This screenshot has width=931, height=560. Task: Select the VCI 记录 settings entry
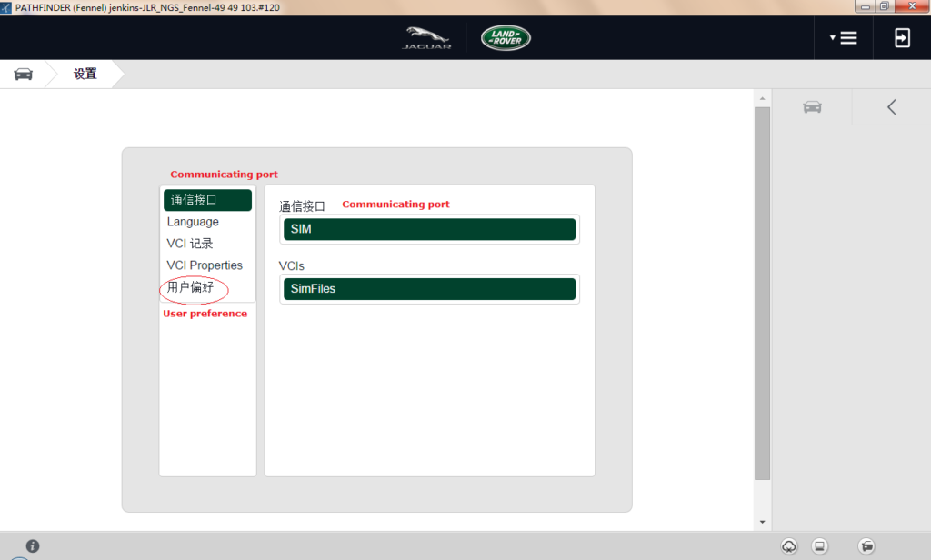pyautogui.click(x=190, y=243)
